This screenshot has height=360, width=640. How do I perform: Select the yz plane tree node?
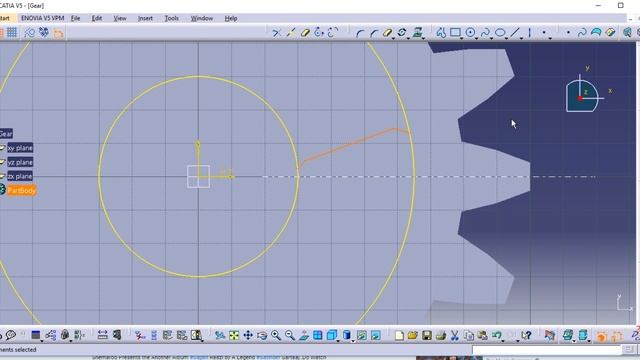click(x=20, y=162)
